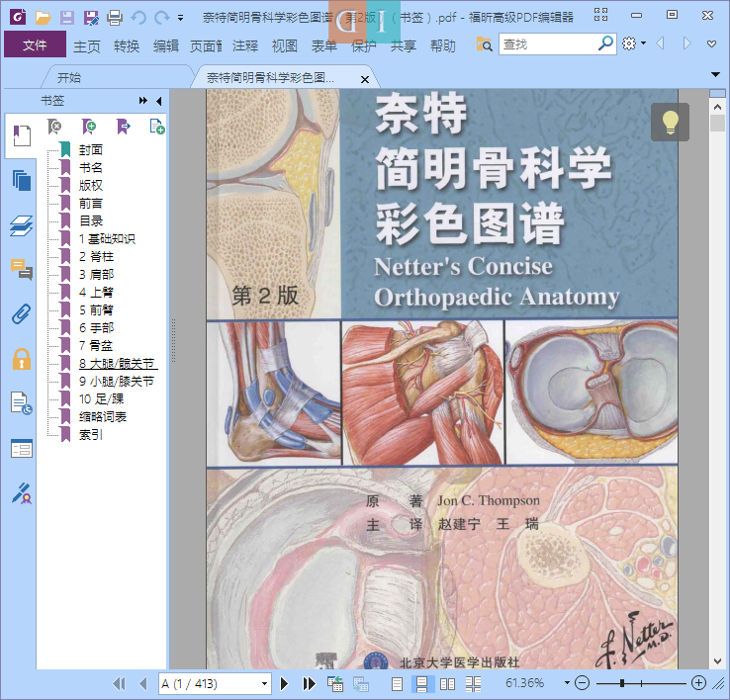Click the Save As icon
Image resolution: width=730 pixels, height=700 pixels.
click(x=91, y=18)
